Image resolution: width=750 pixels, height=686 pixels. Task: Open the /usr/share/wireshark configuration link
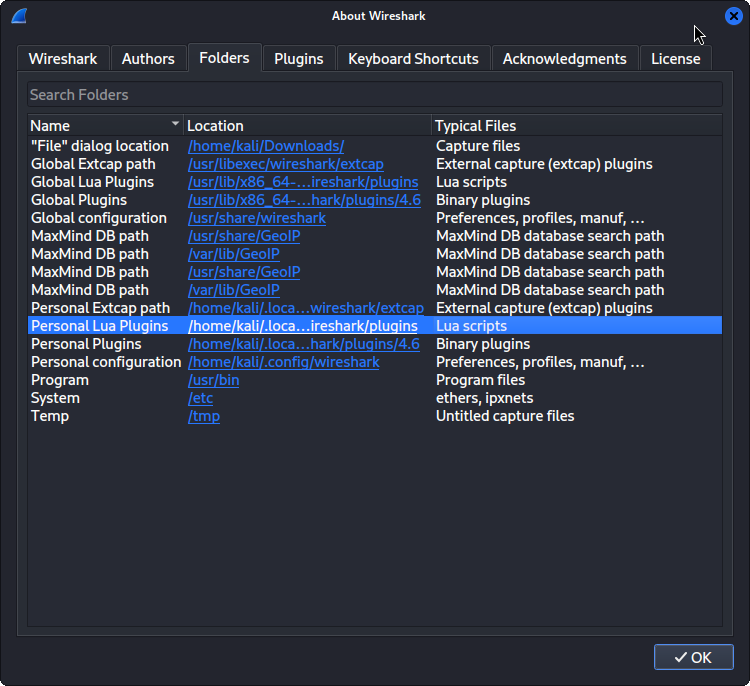(257, 218)
